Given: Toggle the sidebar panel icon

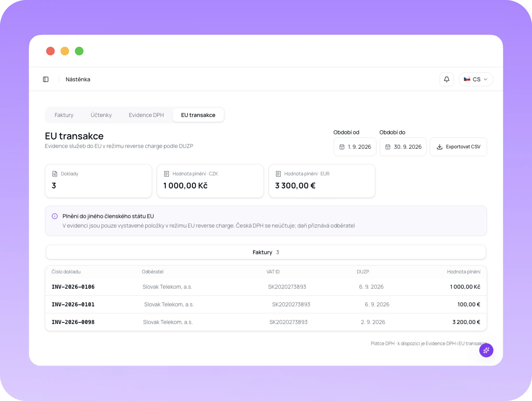Looking at the screenshot, I should click(46, 79).
